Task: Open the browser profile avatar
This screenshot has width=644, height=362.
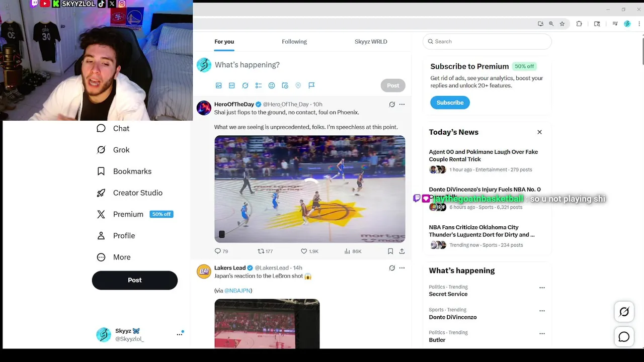Action: 627,24
